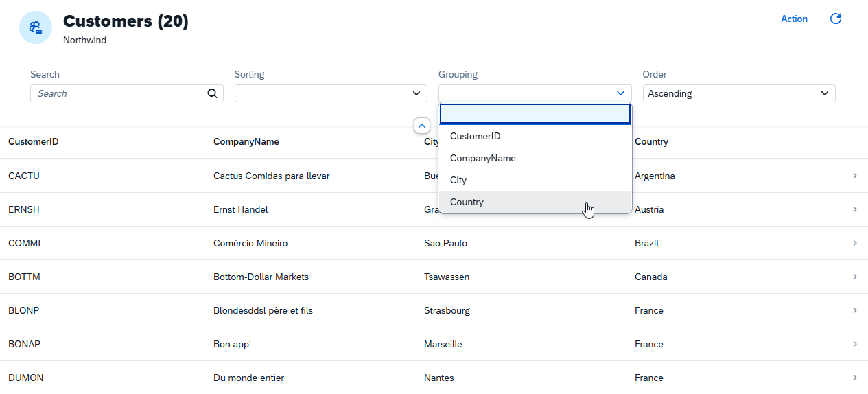Click the CompanyName column header

coord(246,142)
